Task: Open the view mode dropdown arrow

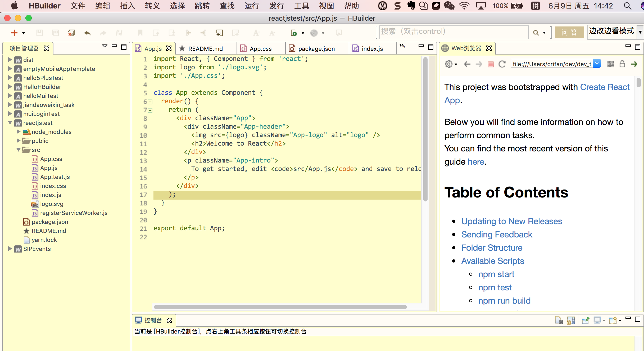Action: [x=640, y=32]
